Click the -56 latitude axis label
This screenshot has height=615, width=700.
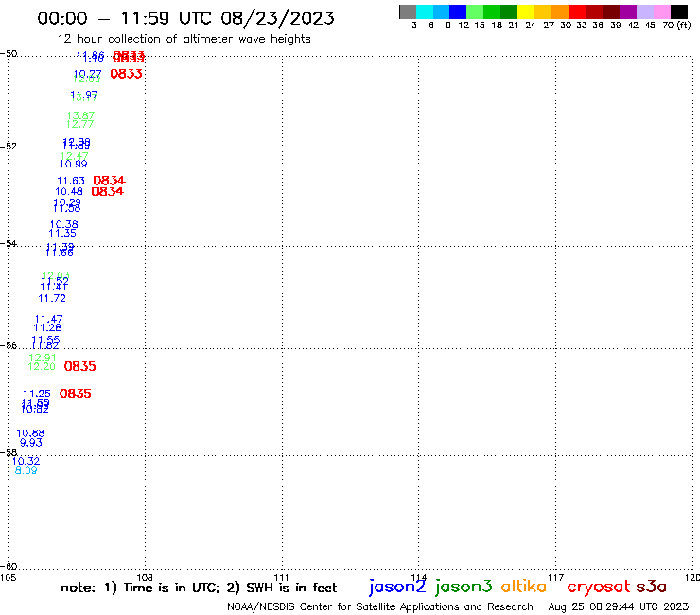pos(9,345)
